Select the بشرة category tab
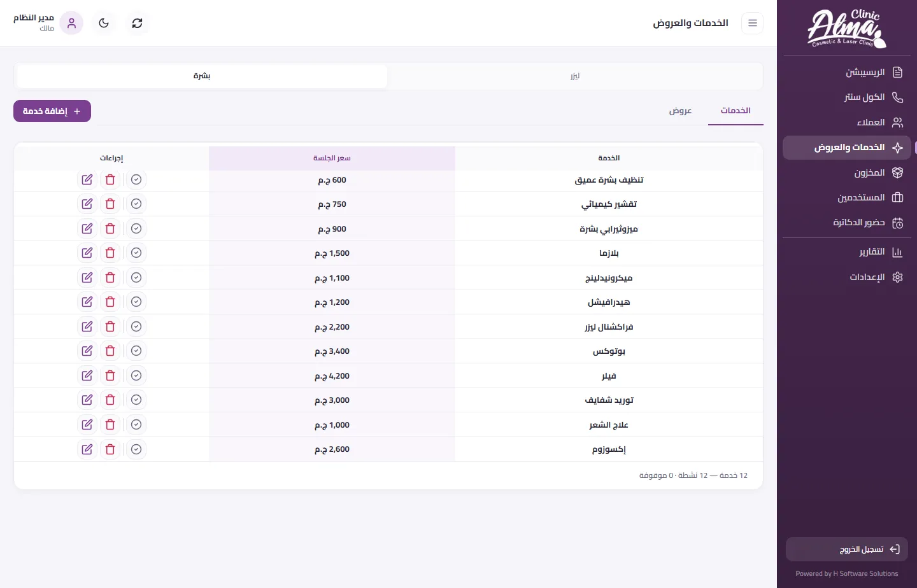Image resolution: width=917 pixels, height=588 pixels. pos(202,76)
